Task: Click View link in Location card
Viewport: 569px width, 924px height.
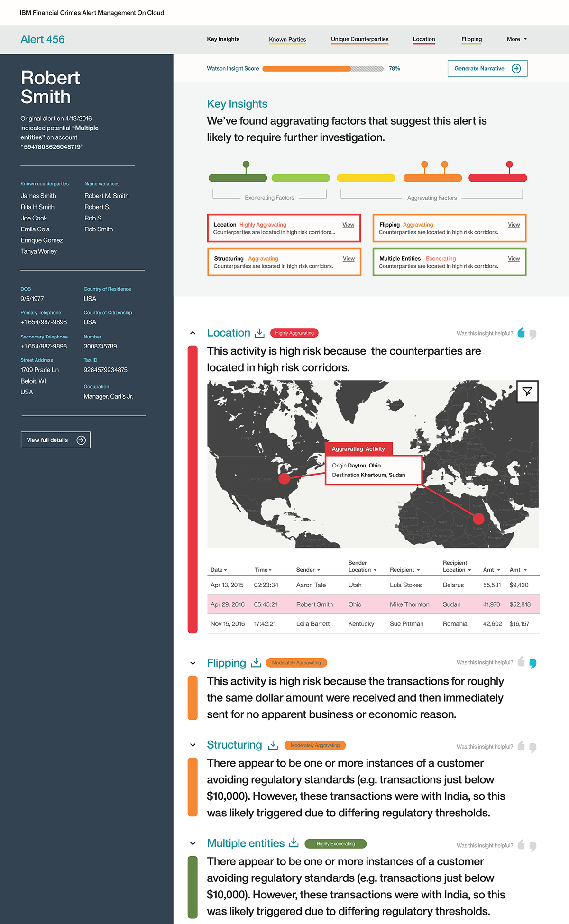Action: (x=349, y=225)
